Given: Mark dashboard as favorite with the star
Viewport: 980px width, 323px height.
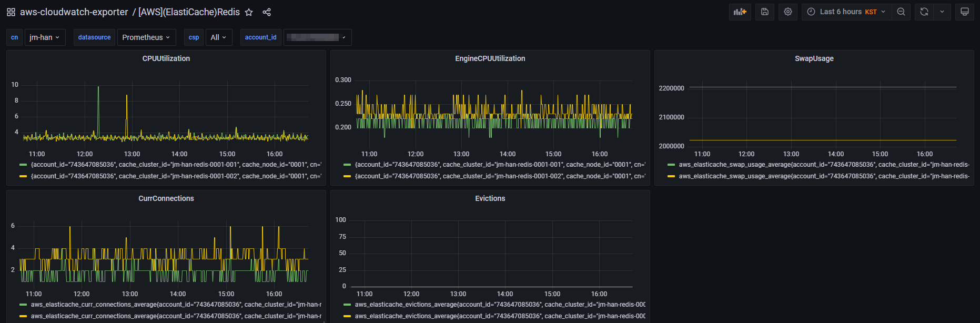Looking at the screenshot, I should pyautogui.click(x=249, y=12).
